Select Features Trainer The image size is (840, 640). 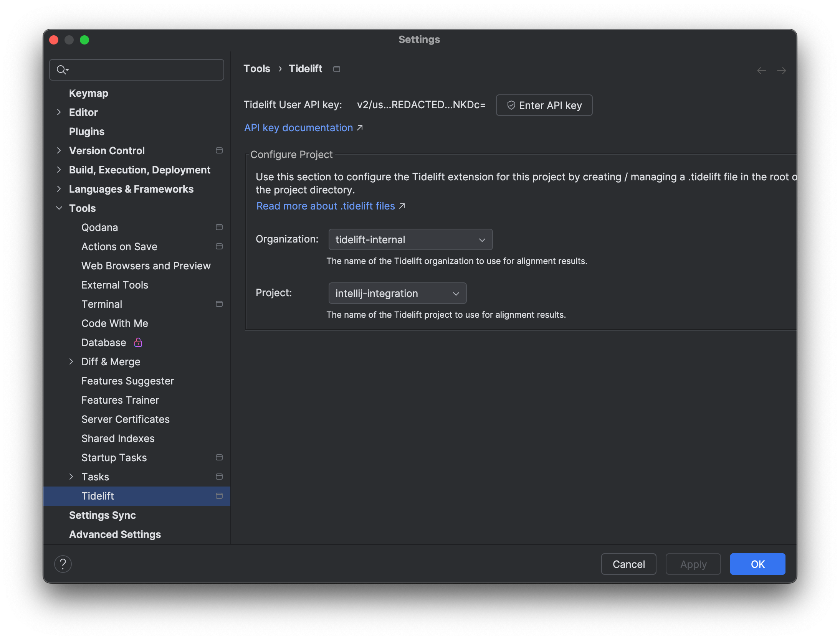coord(120,400)
